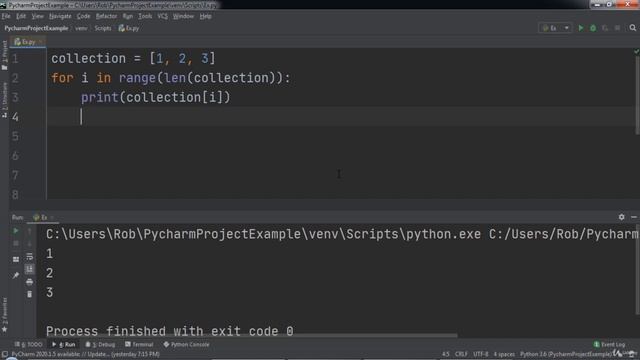640x360 pixels.
Task: Change UTF-8 file encoding
Action: 480,354
